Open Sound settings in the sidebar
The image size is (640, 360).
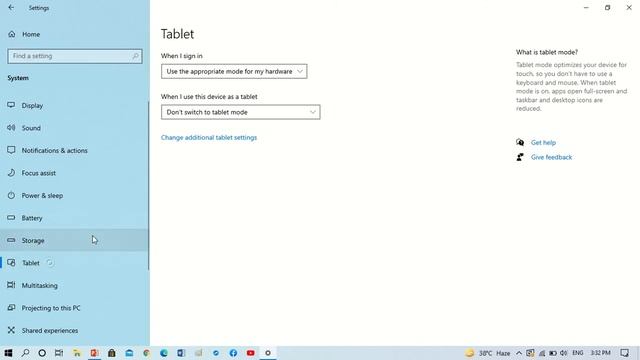[74, 128]
